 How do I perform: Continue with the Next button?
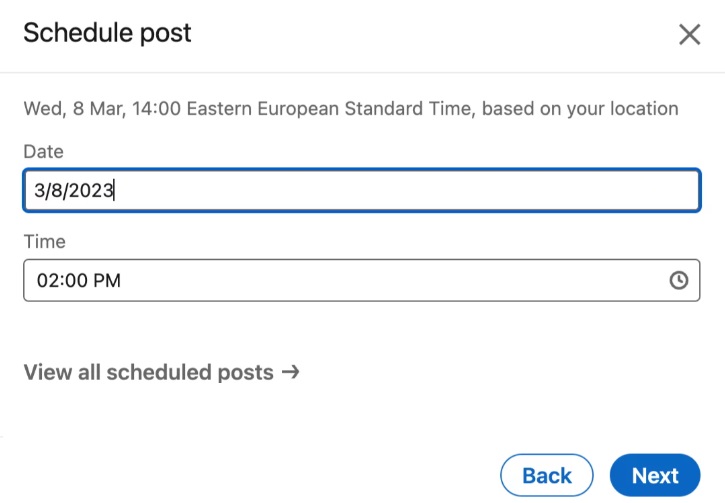click(655, 475)
